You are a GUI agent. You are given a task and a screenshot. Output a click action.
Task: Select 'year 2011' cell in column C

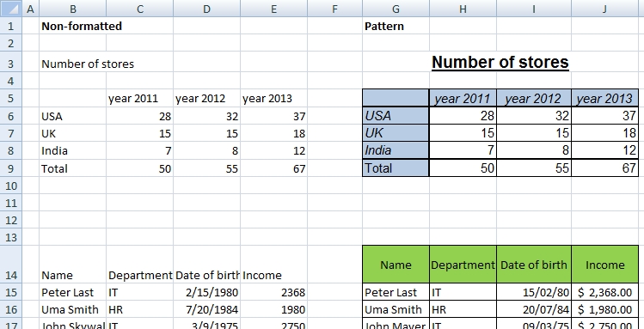(139, 99)
